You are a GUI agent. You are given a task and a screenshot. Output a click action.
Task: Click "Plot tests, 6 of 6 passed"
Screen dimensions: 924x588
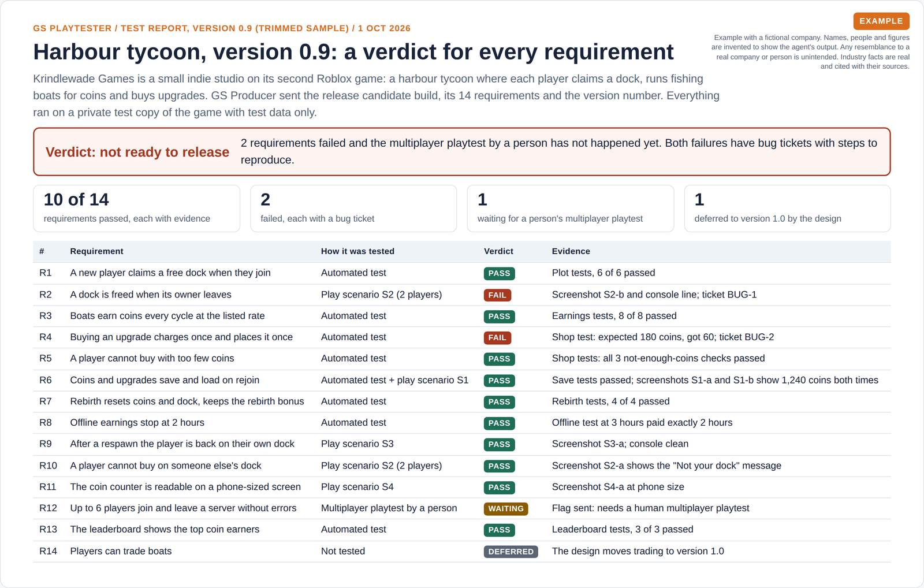tap(603, 273)
